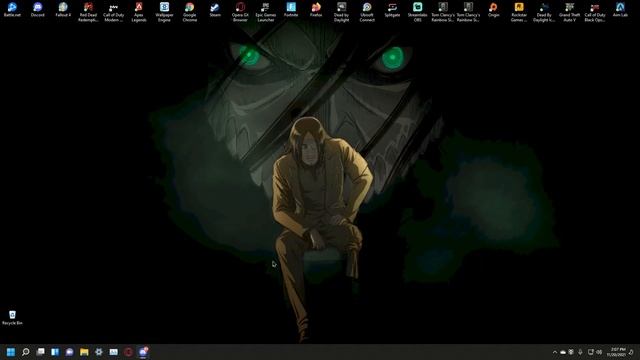
Task: Show hidden system tray icons
Action: point(554,352)
